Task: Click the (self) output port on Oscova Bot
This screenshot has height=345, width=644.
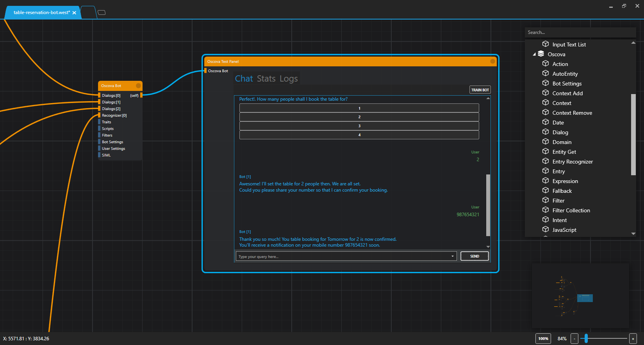Action: tap(141, 95)
